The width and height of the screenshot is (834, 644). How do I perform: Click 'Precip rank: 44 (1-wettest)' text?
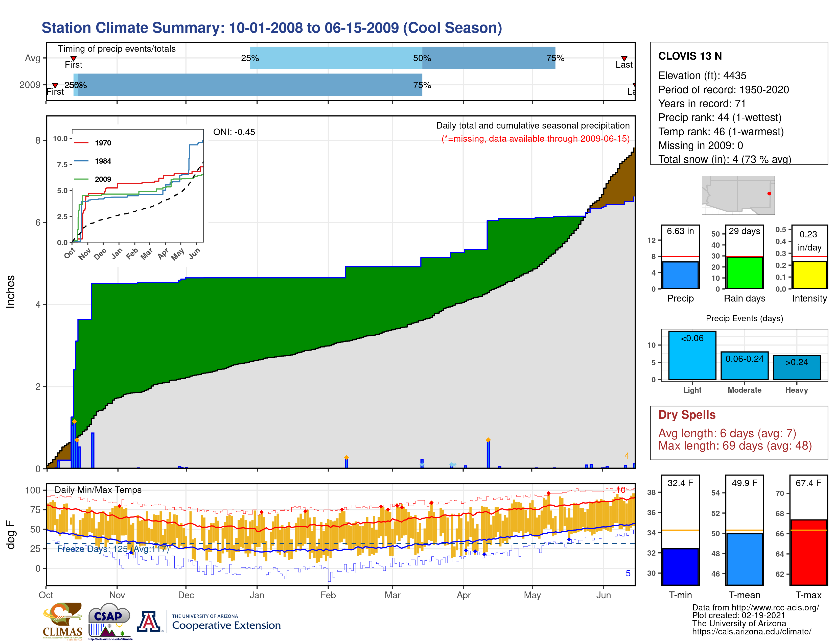(720, 117)
